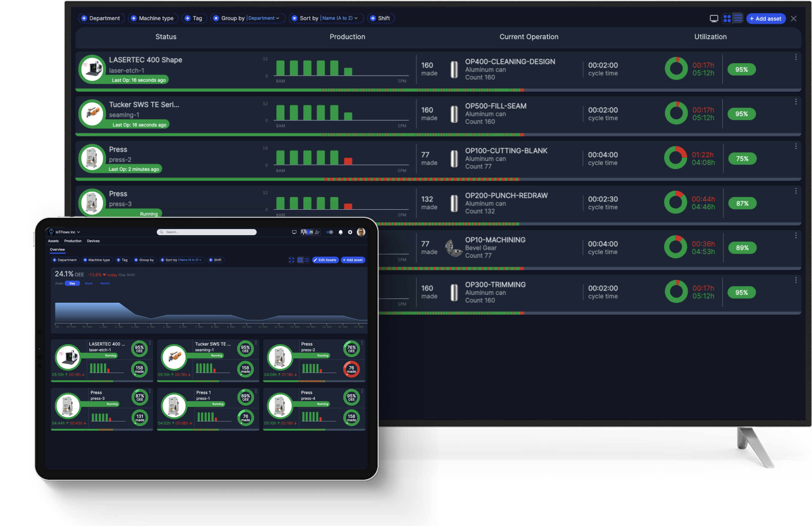Open the three-dot menu on the tablet seaming-1 card
This screenshot has width=812, height=526.
click(256, 343)
